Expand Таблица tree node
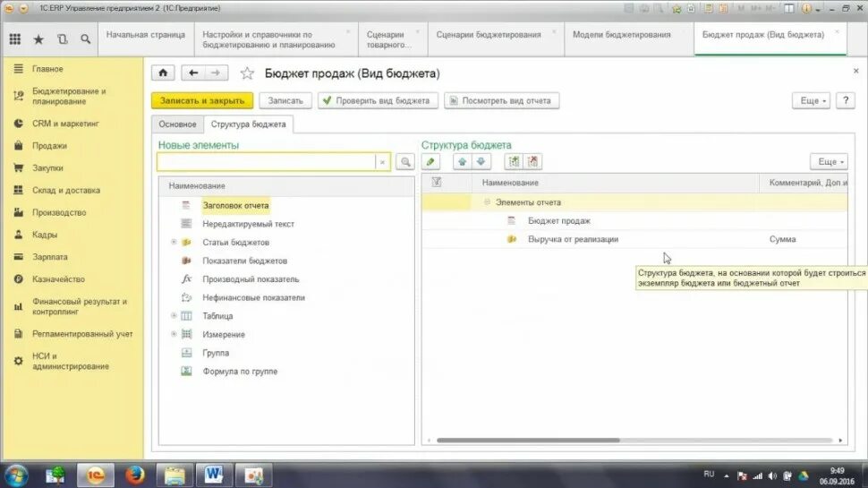 (174, 316)
